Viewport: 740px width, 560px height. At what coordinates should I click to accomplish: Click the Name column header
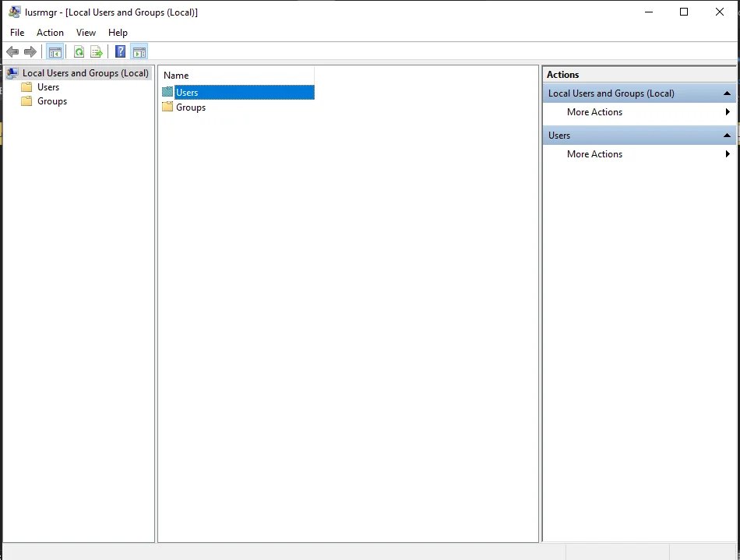[176, 76]
